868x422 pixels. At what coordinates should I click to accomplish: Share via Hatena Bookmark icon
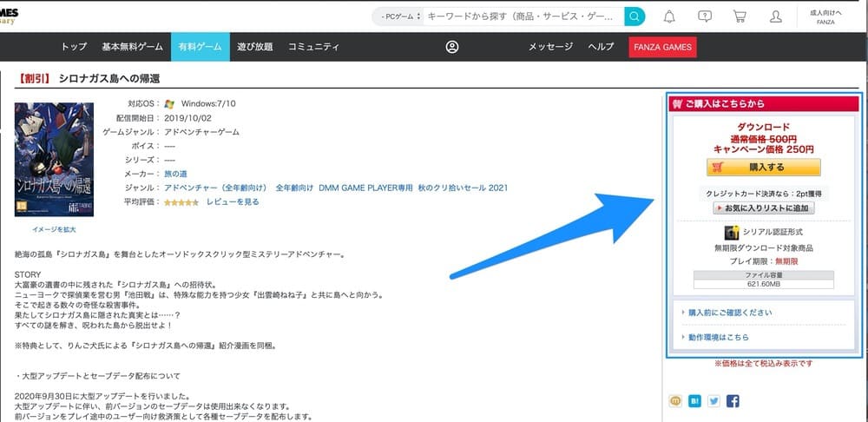coord(694,401)
